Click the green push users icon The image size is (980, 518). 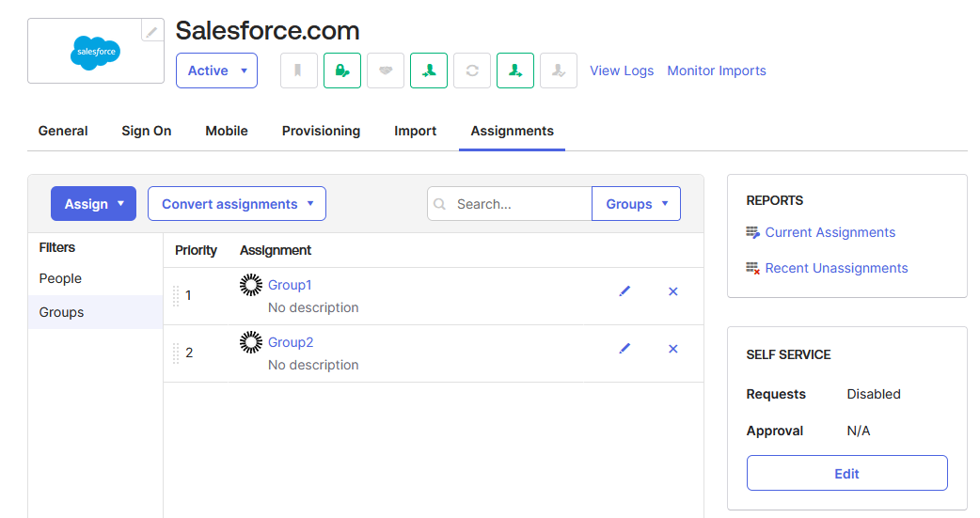pos(515,71)
